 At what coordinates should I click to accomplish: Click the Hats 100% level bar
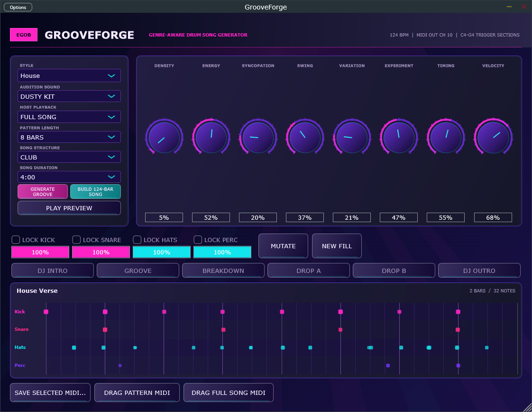pyautogui.click(x=162, y=252)
